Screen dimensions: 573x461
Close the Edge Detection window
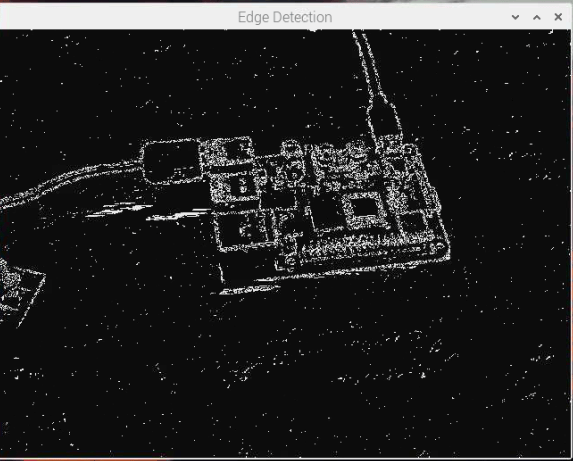(x=558, y=17)
